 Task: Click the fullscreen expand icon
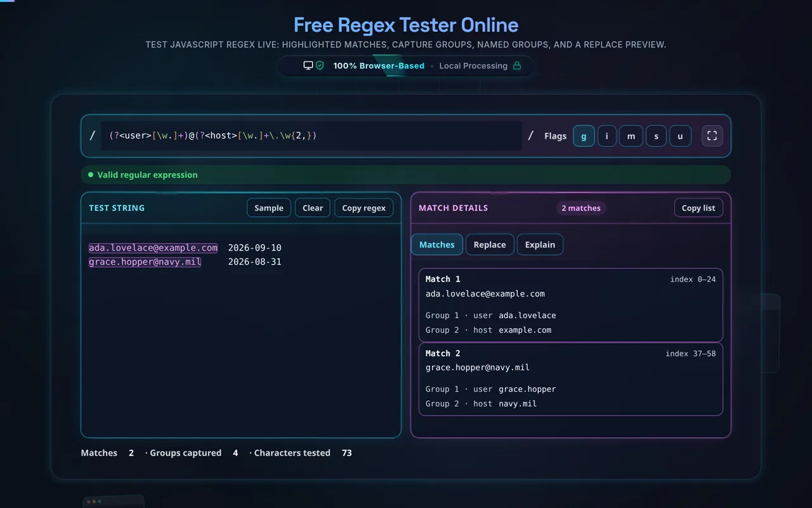pyautogui.click(x=712, y=136)
